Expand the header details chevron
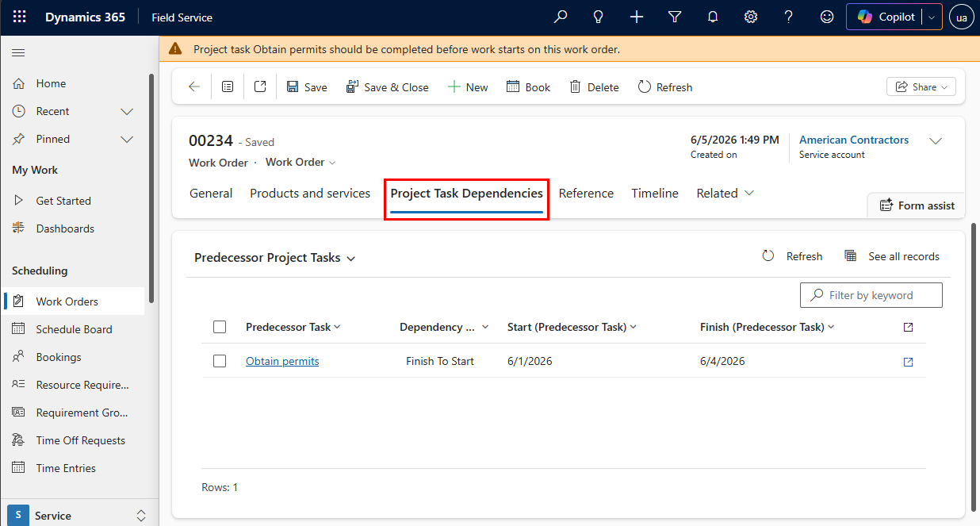Image resolution: width=980 pixels, height=526 pixels. pos(936,141)
